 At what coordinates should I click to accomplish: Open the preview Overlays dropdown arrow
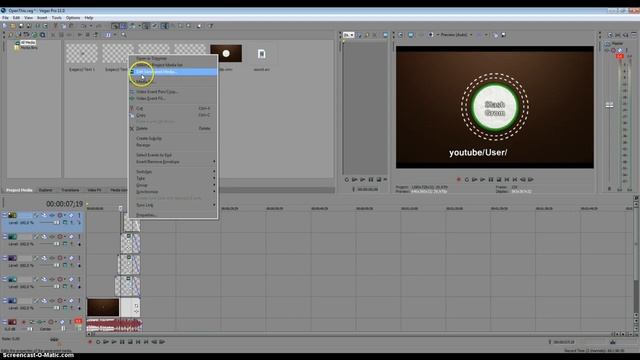[486, 35]
